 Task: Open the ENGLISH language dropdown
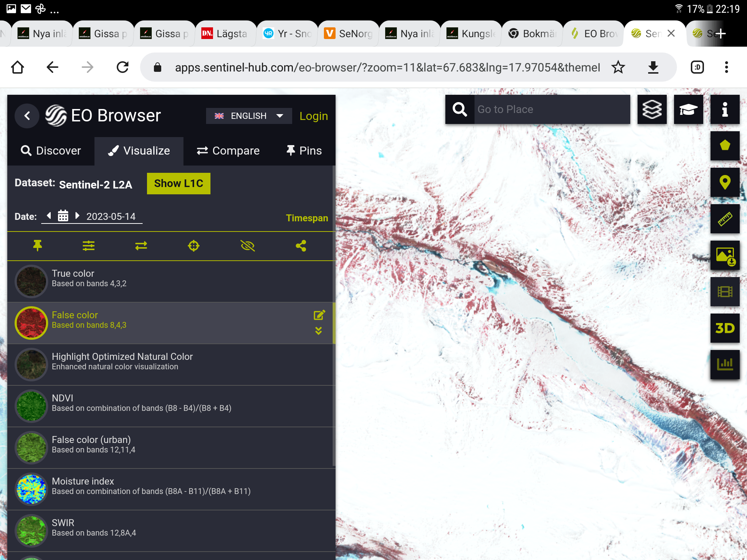click(249, 116)
